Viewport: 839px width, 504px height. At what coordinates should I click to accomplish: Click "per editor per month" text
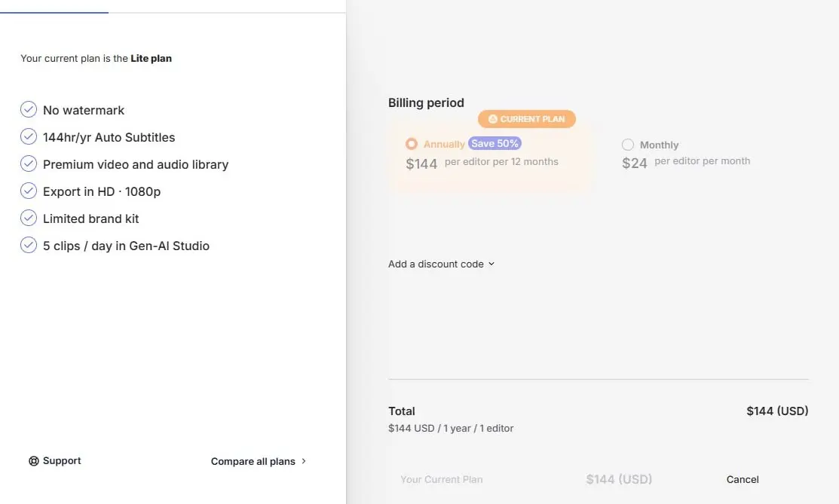702,161
